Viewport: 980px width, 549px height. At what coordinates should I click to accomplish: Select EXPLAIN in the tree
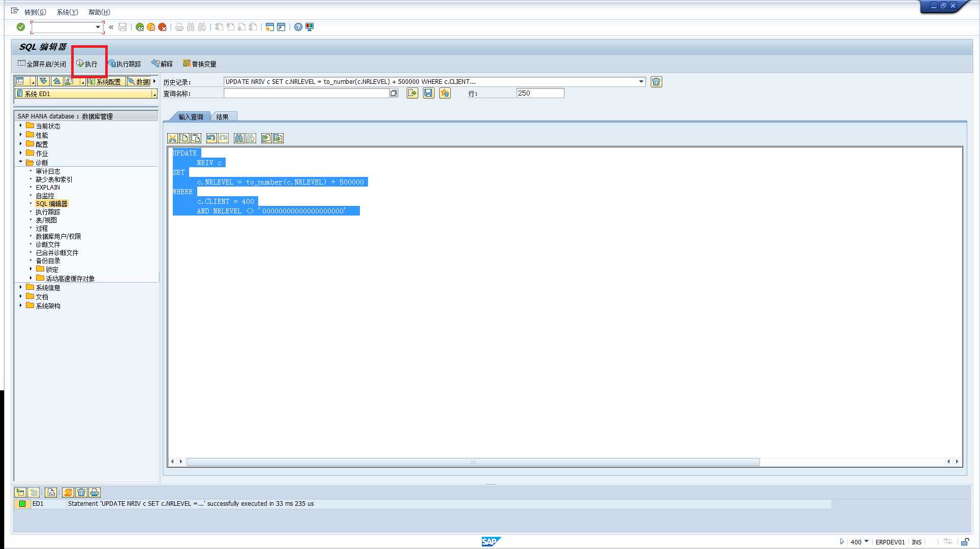pyautogui.click(x=48, y=188)
